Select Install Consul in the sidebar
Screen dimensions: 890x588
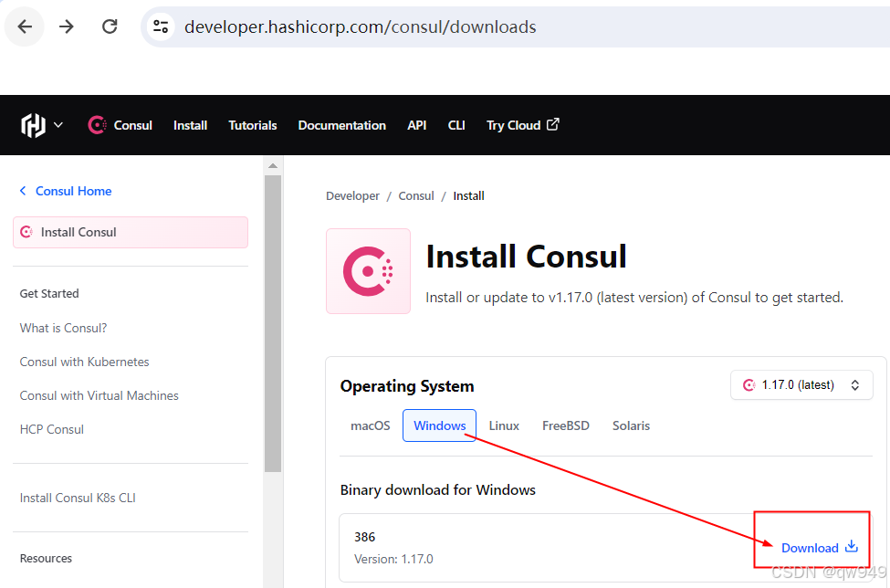pyautogui.click(x=131, y=232)
